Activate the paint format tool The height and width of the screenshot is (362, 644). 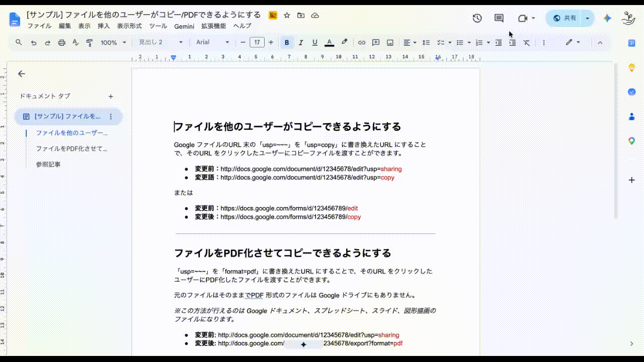(x=90, y=43)
